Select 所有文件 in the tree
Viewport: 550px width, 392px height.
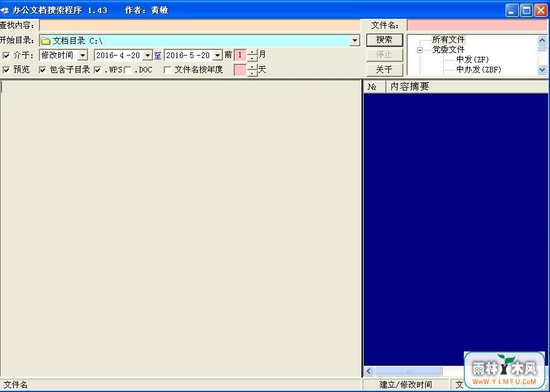tap(448, 39)
